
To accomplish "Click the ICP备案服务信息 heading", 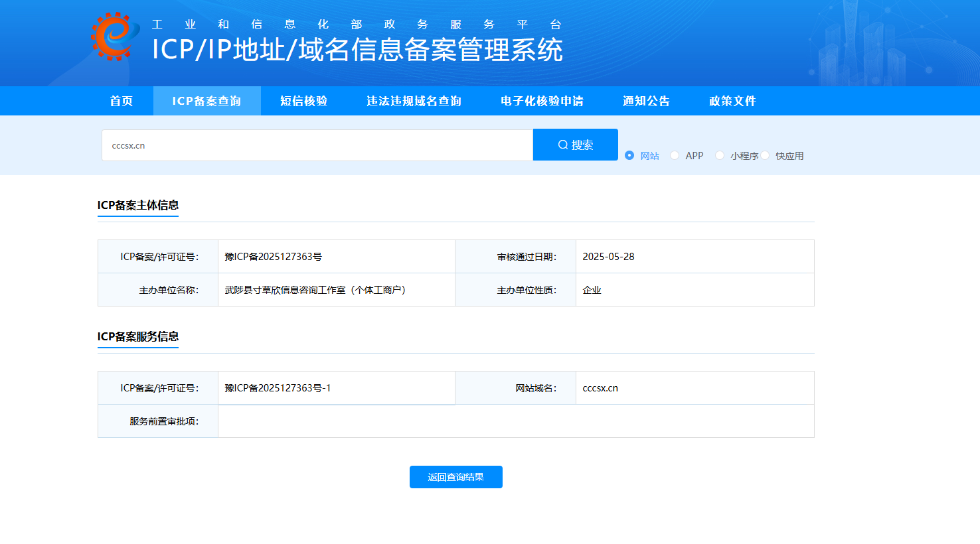I will 138,336.
